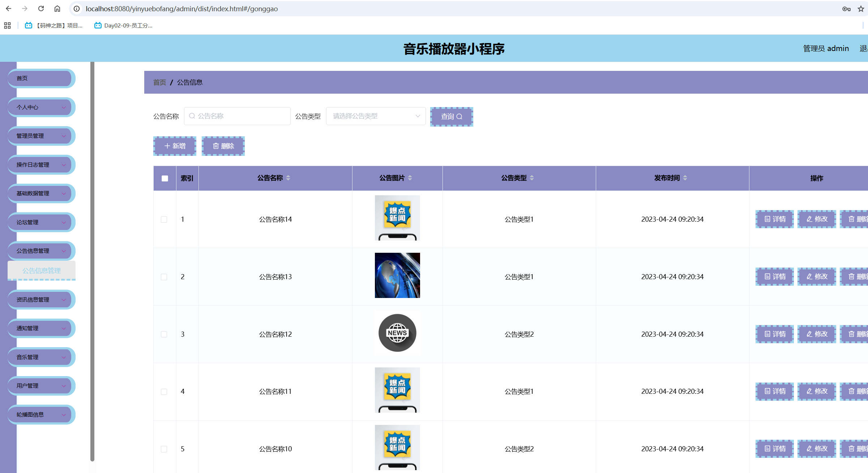Screen dimensions: 868x473
Task: Click the browser refresh icon
Action: [x=40, y=8]
